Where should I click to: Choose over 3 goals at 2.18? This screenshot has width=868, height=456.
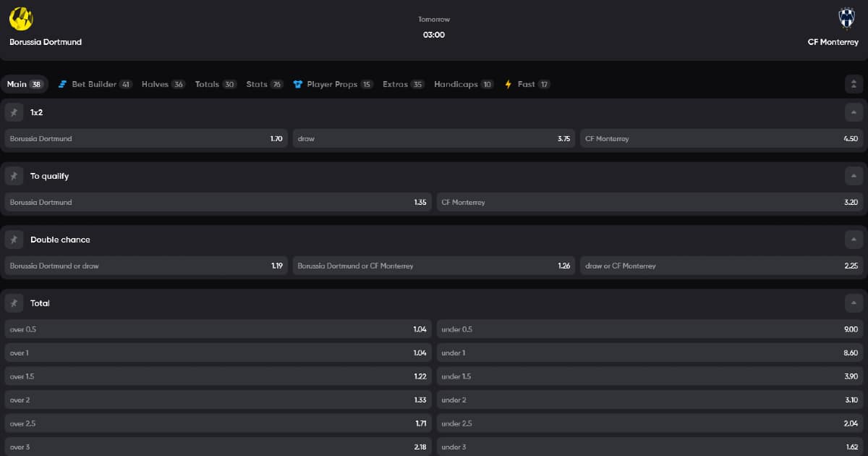(218, 447)
